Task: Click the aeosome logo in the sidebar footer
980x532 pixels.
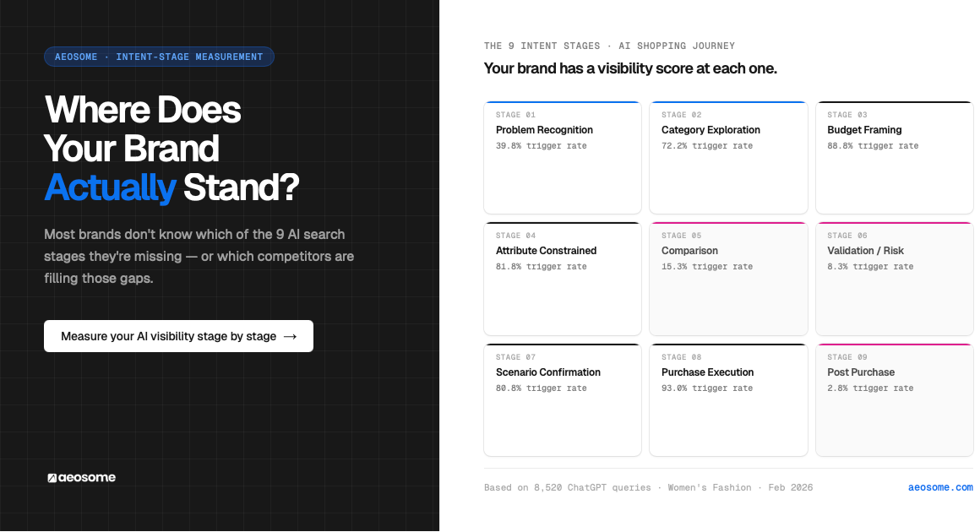Action: (x=81, y=477)
